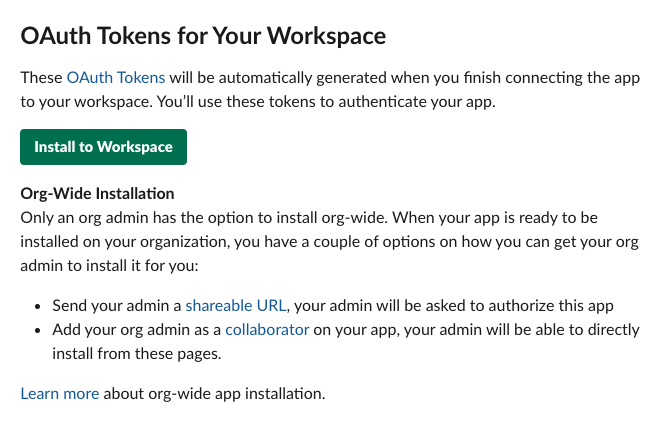
Task: Follow the shareable URL link
Action: coord(236,306)
